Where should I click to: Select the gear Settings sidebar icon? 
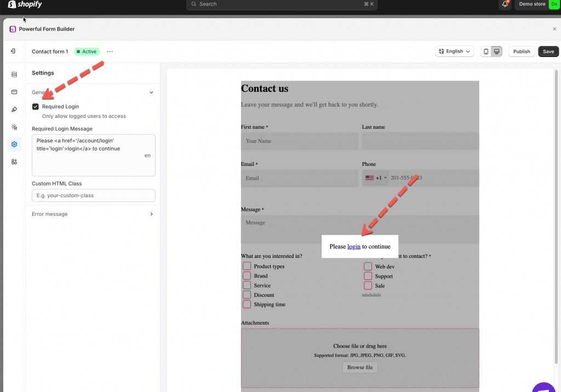pyautogui.click(x=14, y=145)
